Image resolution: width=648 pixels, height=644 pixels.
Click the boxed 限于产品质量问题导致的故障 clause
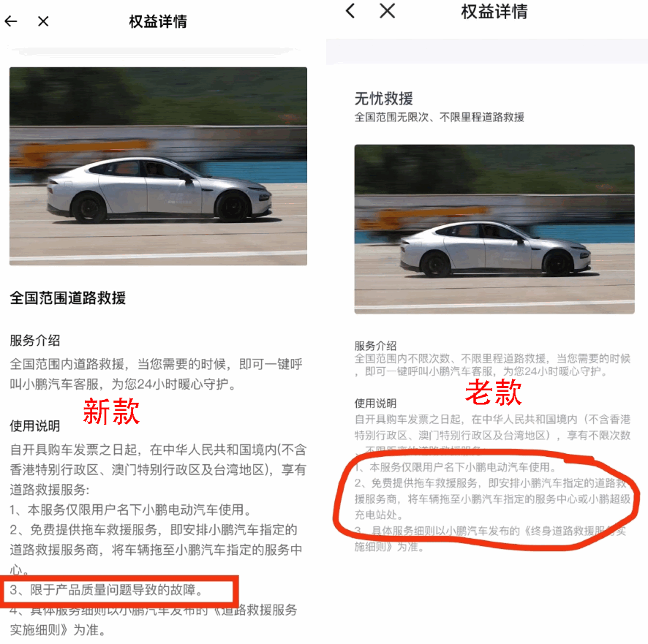coord(107,589)
